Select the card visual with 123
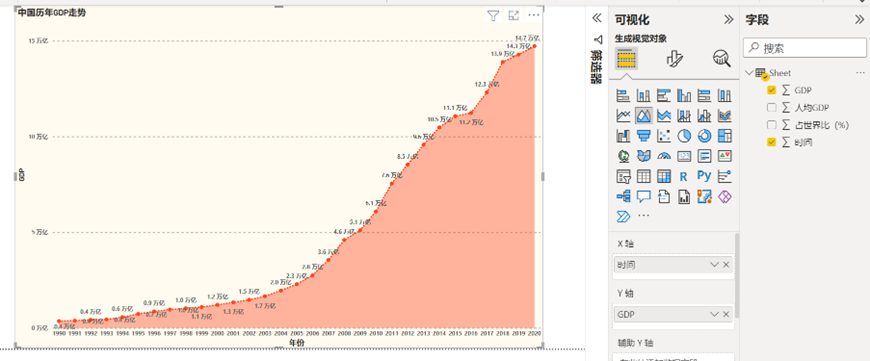870x361 pixels. (x=684, y=156)
